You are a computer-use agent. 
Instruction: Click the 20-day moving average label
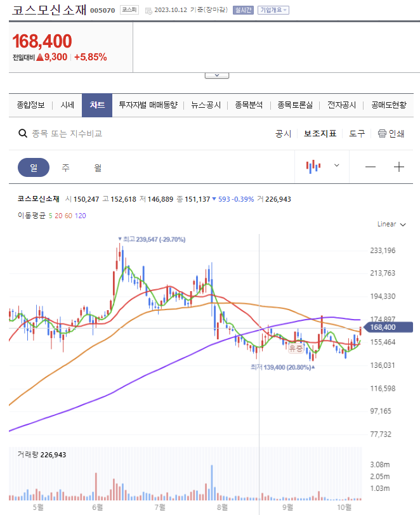[58, 216]
